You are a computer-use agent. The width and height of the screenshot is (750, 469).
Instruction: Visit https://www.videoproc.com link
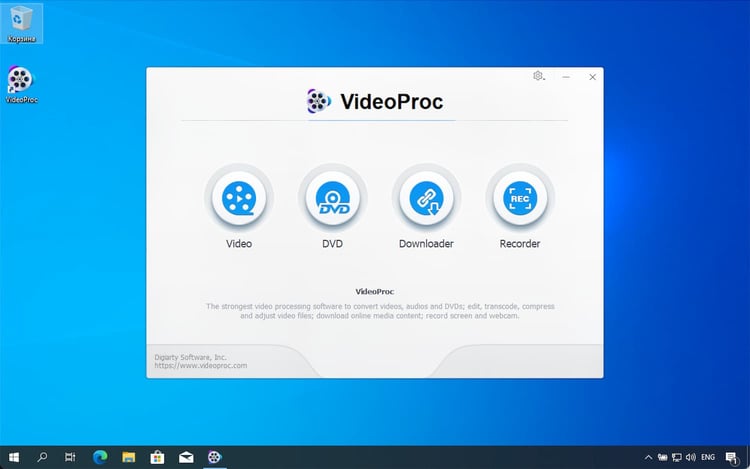pyautogui.click(x=201, y=366)
